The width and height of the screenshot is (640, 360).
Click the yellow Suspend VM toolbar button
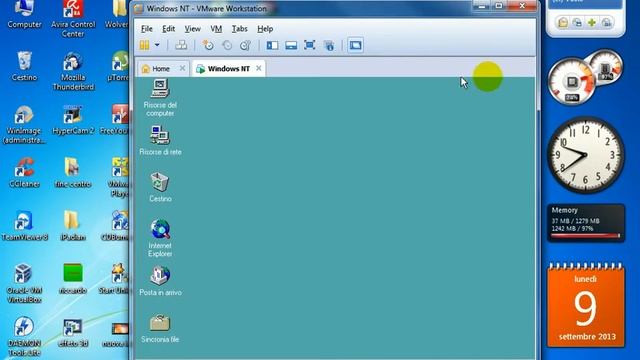144,45
